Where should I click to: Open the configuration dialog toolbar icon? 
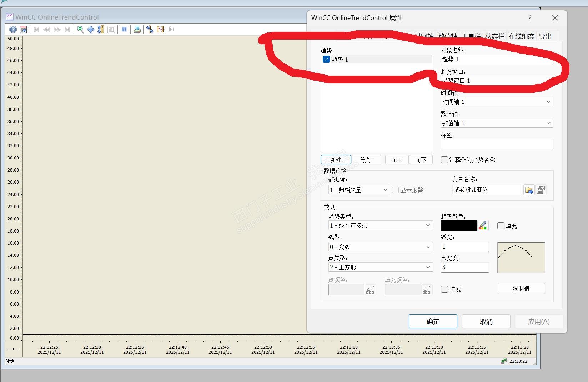click(x=24, y=30)
